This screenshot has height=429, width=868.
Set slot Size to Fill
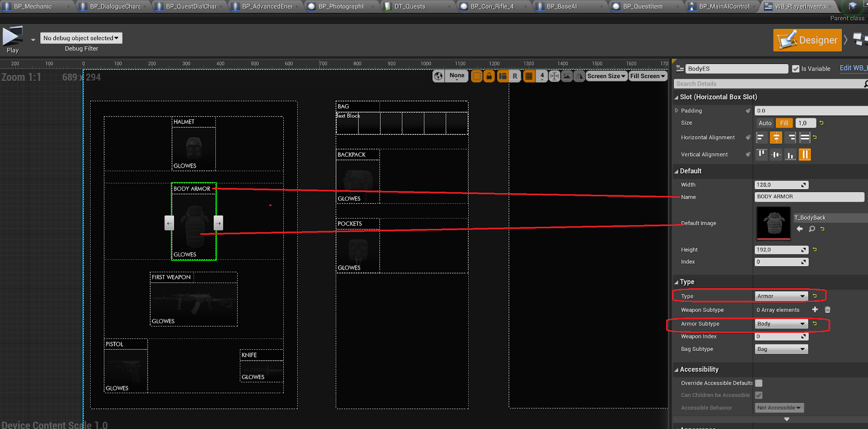(784, 123)
